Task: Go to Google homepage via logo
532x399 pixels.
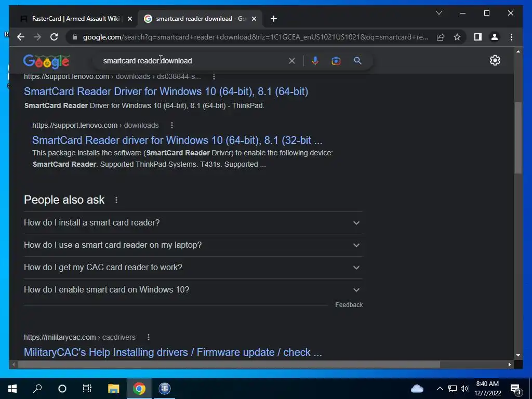Action: coord(46,61)
